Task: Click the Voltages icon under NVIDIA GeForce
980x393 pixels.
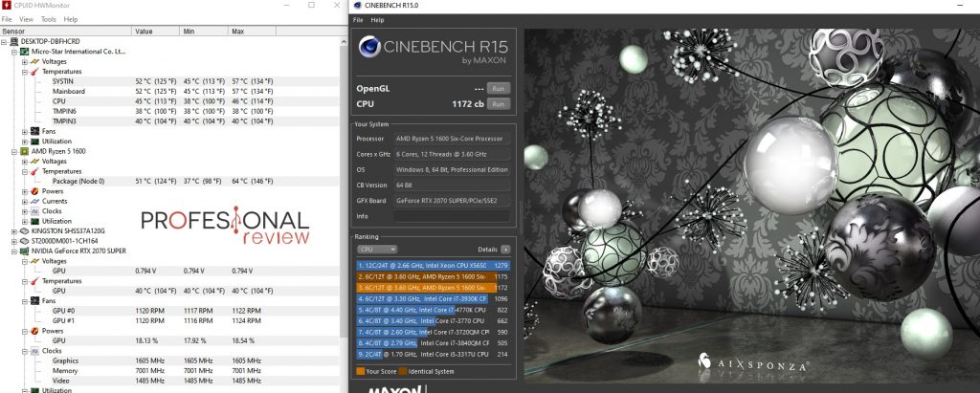Action: click(x=35, y=260)
